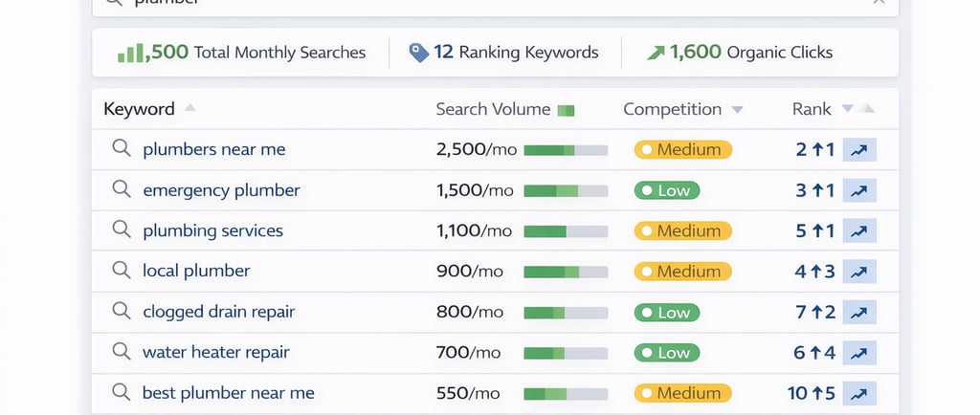Sort the Rank column descending arrow
The image size is (980, 415).
[847, 110]
